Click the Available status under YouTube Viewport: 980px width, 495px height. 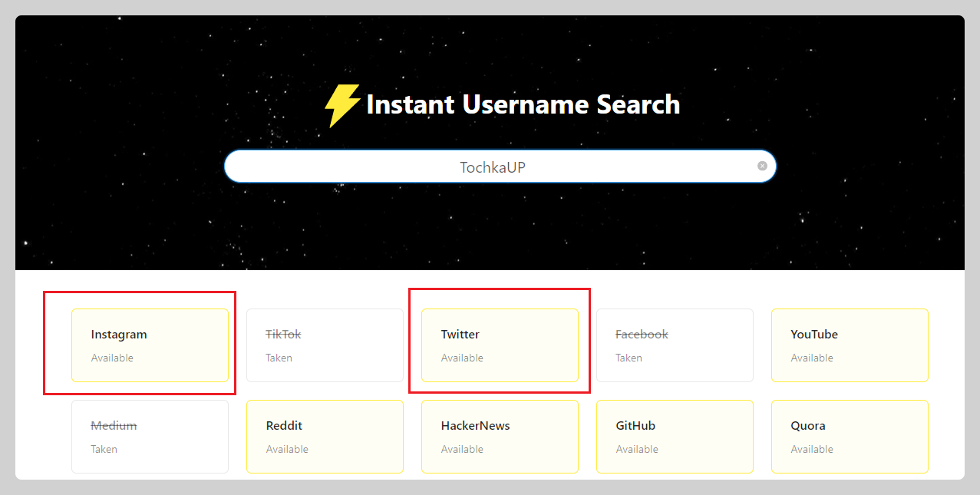(811, 358)
